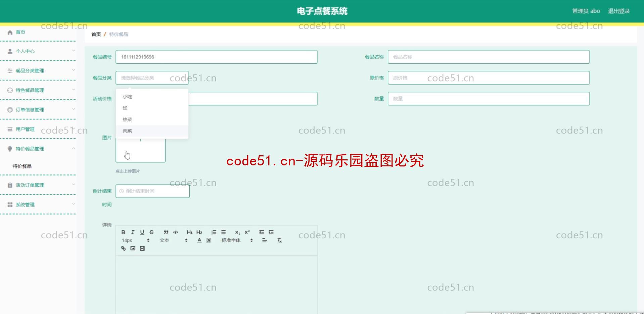Open the text color picker
This screenshot has width=644, height=314.
(199, 240)
